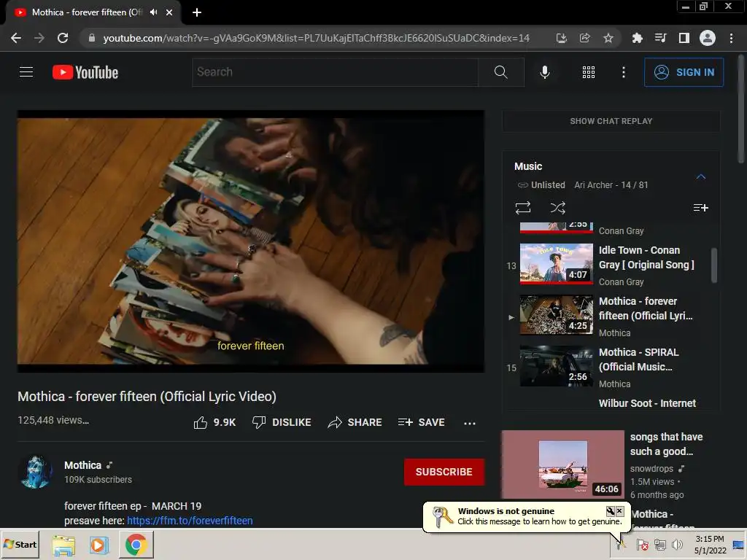This screenshot has height=560, width=747.
Task: Open Windows Media Player from taskbar
Action: [99, 545]
